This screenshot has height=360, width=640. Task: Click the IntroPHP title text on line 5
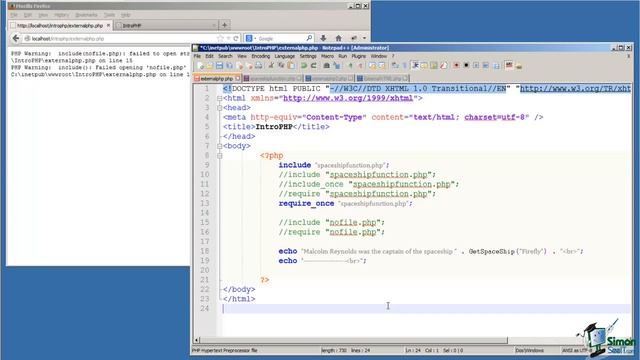pos(273,127)
